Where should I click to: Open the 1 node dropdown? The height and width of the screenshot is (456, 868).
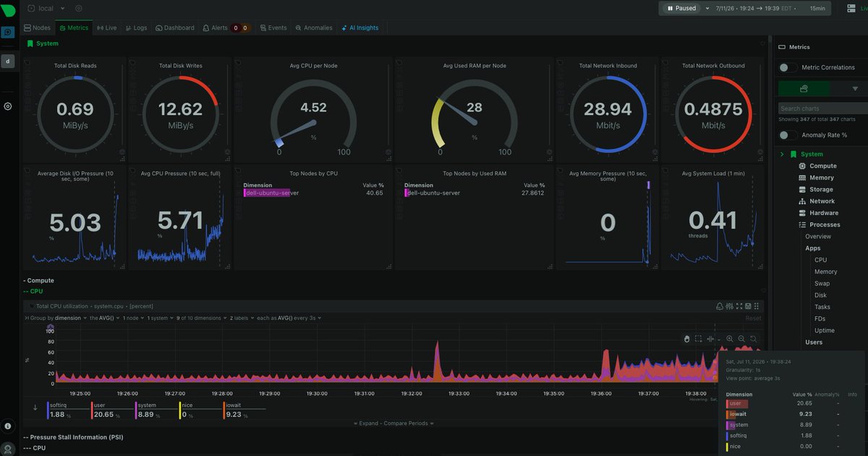coord(133,318)
